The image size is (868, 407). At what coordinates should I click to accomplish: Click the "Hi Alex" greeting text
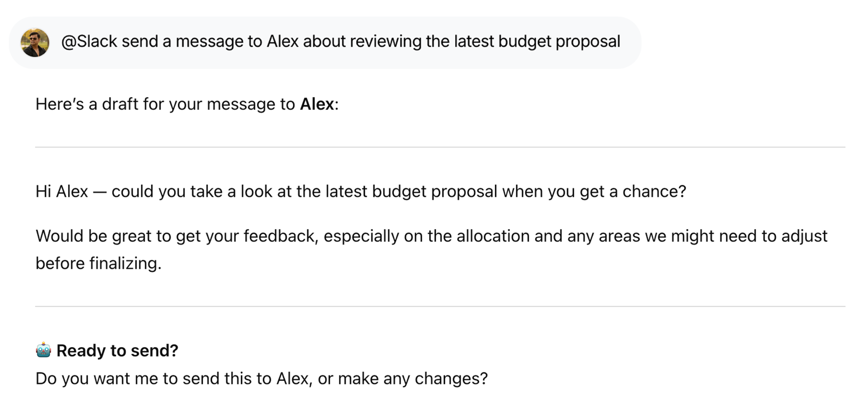[62, 192]
